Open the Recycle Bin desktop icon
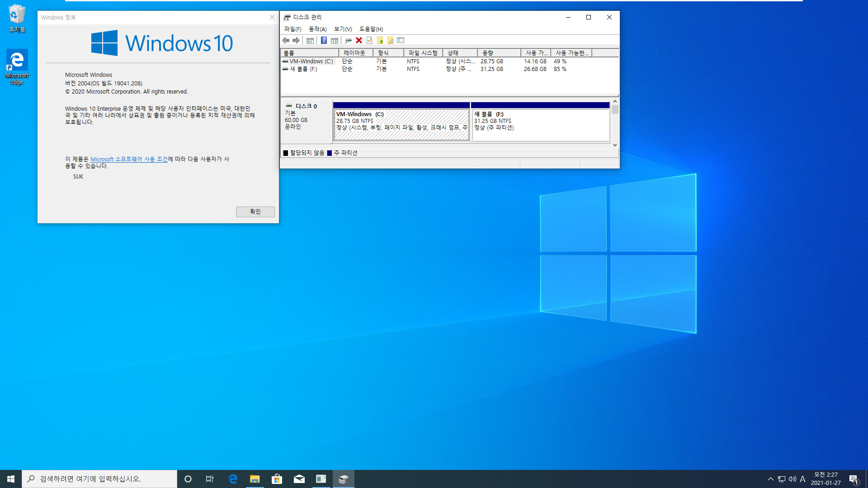868x488 pixels. (x=17, y=18)
